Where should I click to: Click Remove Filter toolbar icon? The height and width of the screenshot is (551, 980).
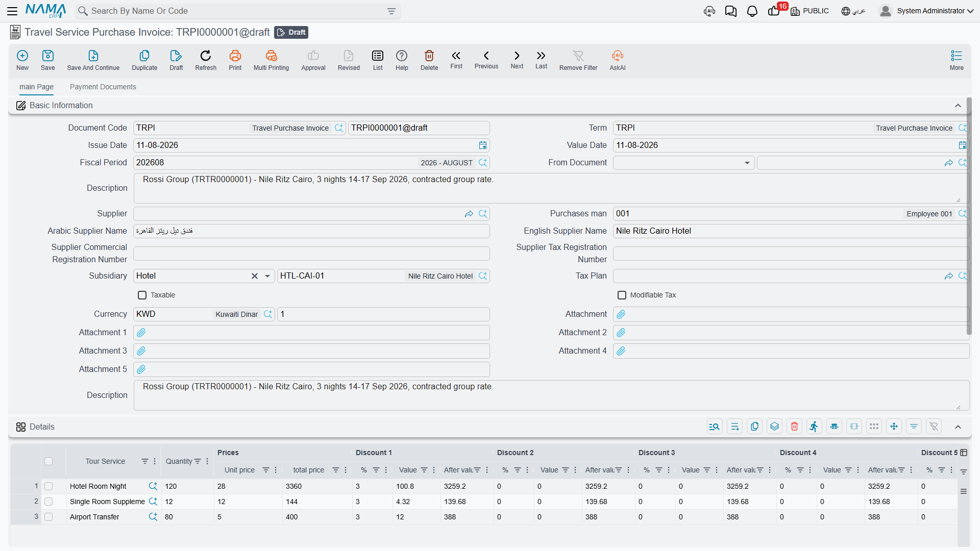click(x=578, y=60)
